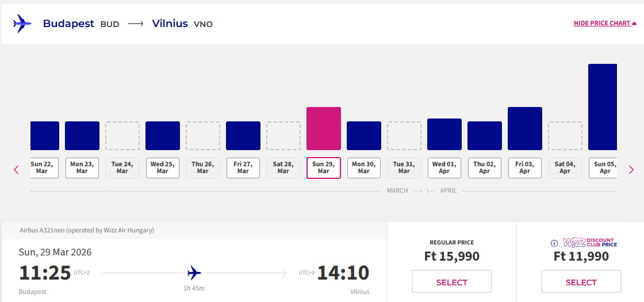Viewport: 644px width, 302px height.
Task: Select the Wed 01, Apr date tab
Action: point(444,168)
